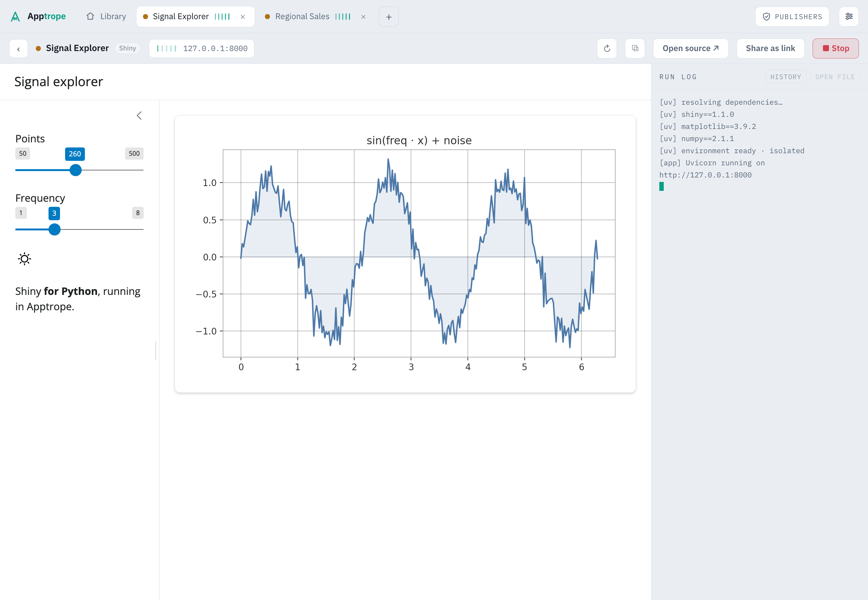Click the Points maximum value 500
This screenshot has height=600, width=868.
click(134, 154)
